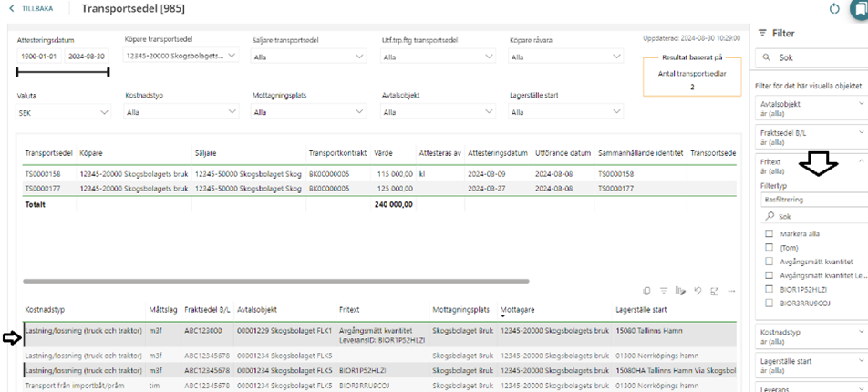Tick the '(Tom)' filter checkbox

tap(769, 247)
